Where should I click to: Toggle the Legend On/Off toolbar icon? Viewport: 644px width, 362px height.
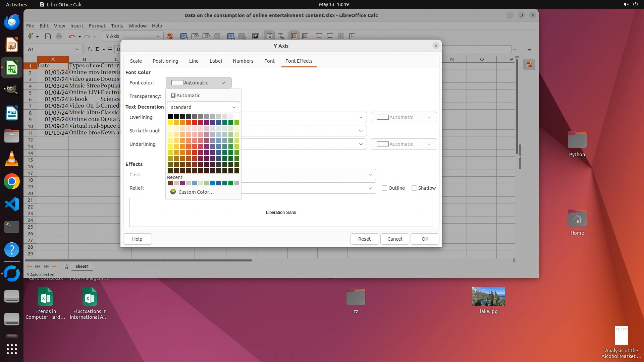coord(269,36)
